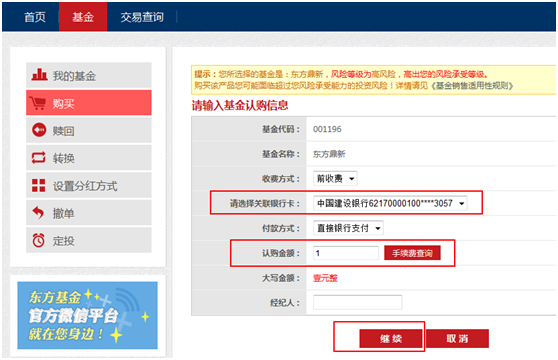Click the alarm clock icon for 定投

click(x=38, y=240)
